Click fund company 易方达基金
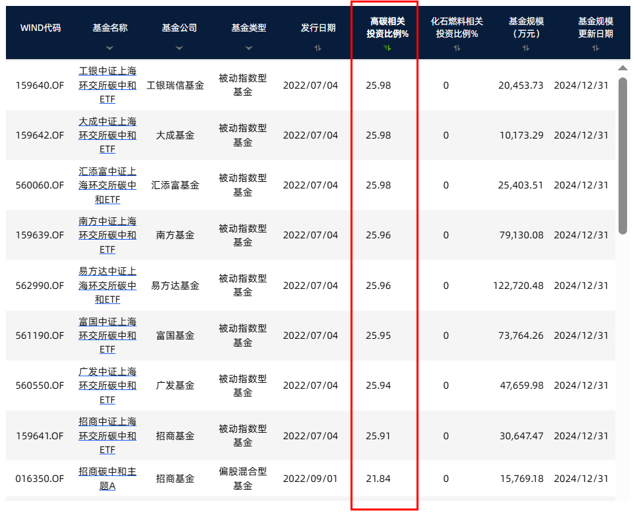 pyautogui.click(x=175, y=286)
